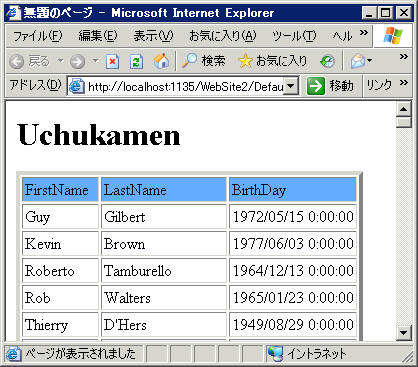The height and width of the screenshot is (367, 418).
Task: Click the date 1977/06/03 0:00:00
Action: tap(293, 244)
